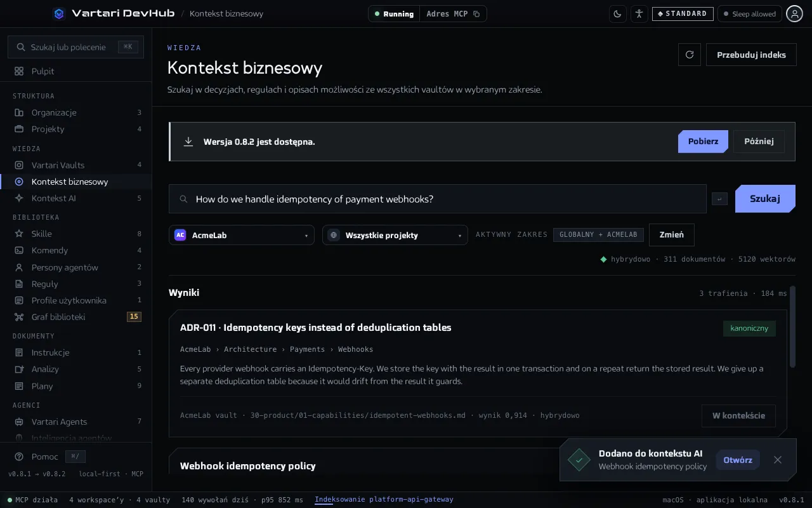This screenshot has width=812, height=508.
Task: Open Pulpit in the sidebar
Action: pyautogui.click(x=76, y=71)
